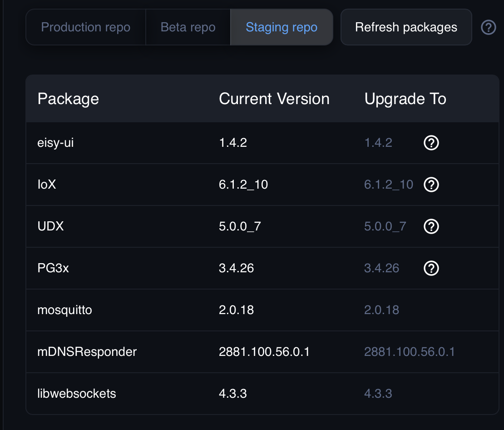Click mosquitto current version 2.0.18
Image resolution: width=504 pixels, height=430 pixels.
(x=236, y=310)
